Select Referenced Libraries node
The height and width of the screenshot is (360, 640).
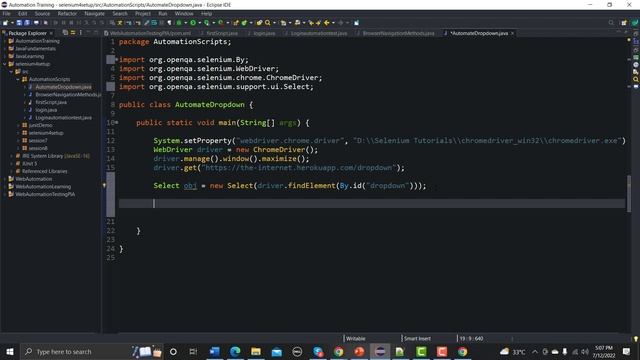click(x=44, y=171)
